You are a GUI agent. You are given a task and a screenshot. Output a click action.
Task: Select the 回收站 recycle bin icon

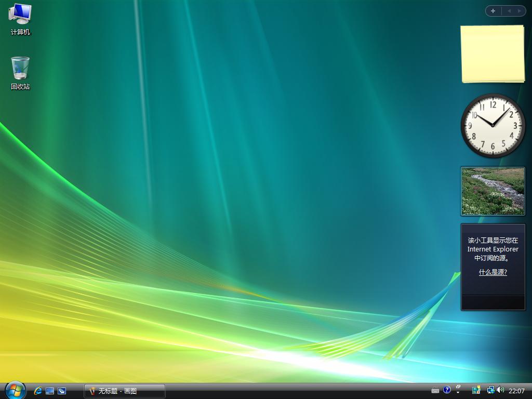(20, 73)
